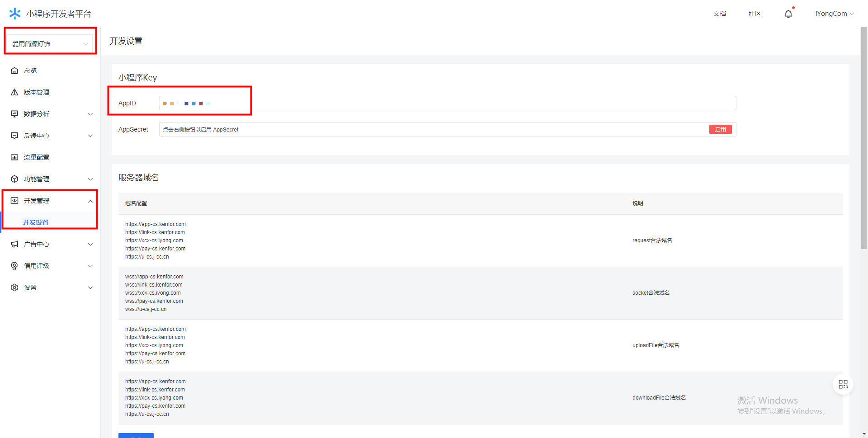Screen dimensions: 868x438
Task: Open the 社区 link in header
Action: [755, 14]
